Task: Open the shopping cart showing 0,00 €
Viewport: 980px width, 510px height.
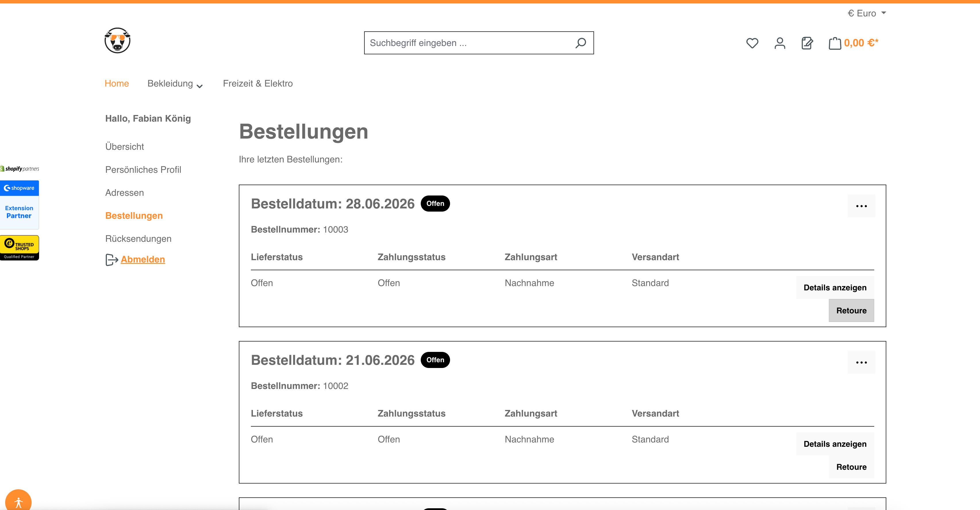Action: [854, 43]
